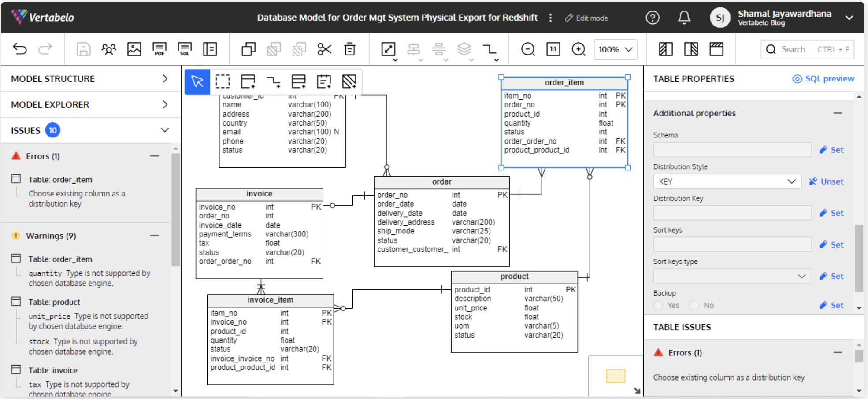The height and width of the screenshot is (399, 868).
Task: Toggle the right panel layout icon
Action: click(691, 49)
